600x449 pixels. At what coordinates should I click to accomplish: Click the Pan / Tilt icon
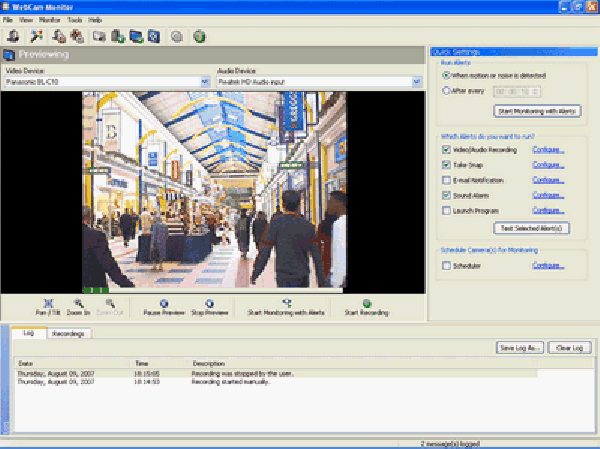click(x=48, y=303)
